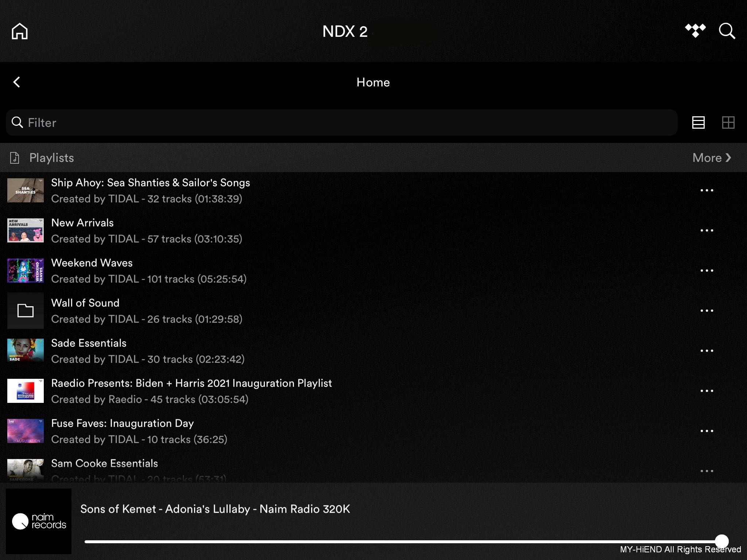Open options for Ship Ahoy playlist
Viewport: 747px width, 560px height.
click(707, 190)
